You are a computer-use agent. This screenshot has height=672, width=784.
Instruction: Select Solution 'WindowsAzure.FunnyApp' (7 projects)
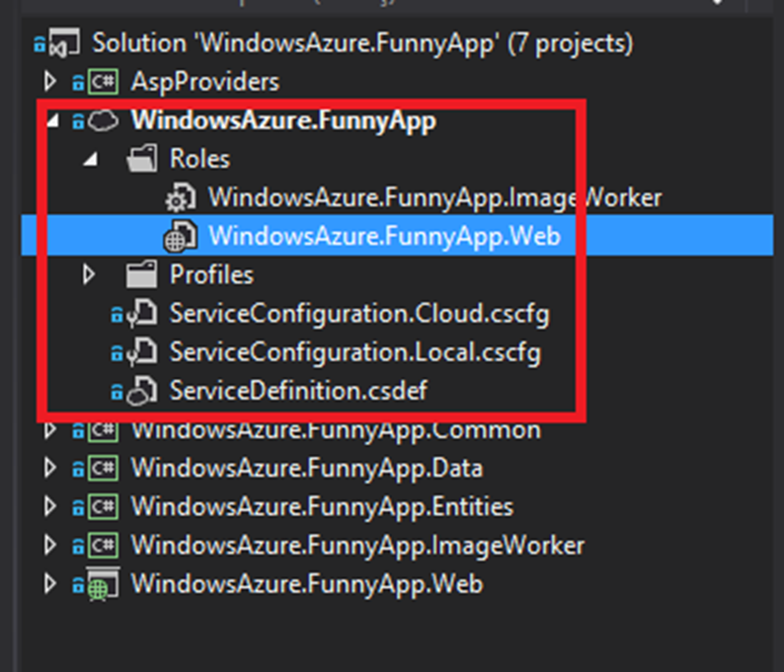point(363,43)
